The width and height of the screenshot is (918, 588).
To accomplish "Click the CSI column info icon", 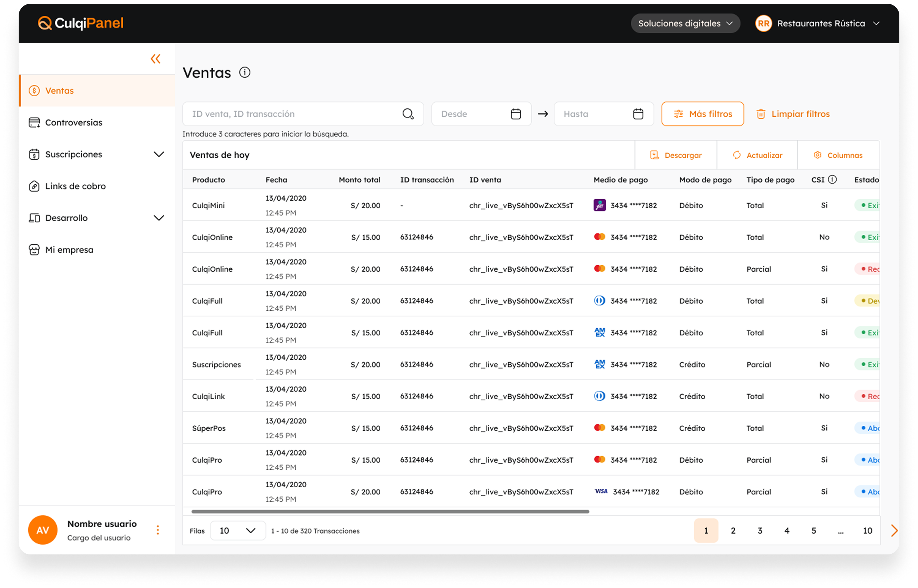I will click(833, 179).
